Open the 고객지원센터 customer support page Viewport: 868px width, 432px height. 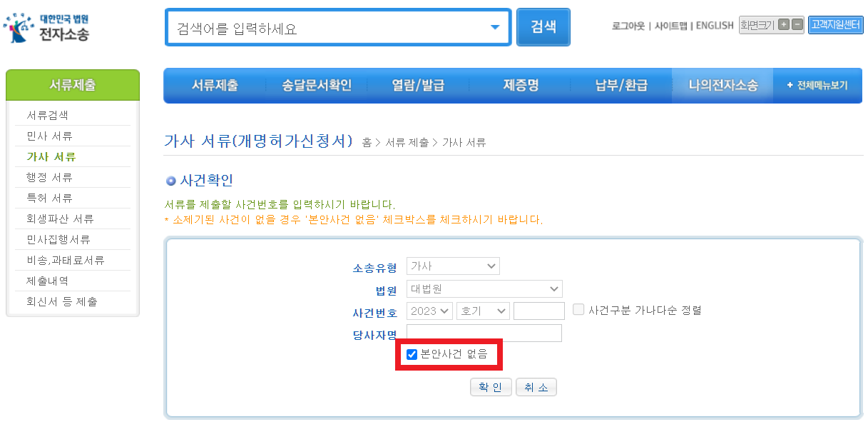point(835,26)
